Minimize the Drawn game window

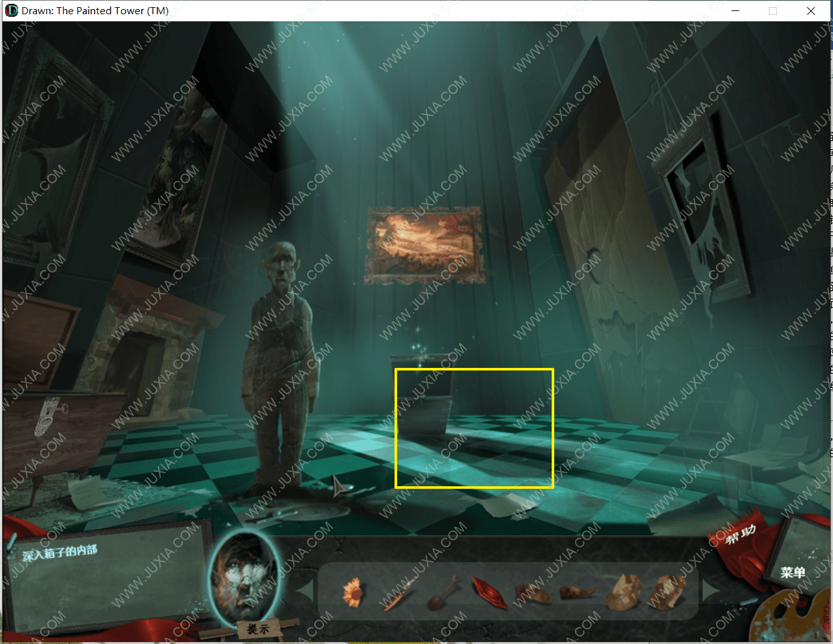(735, 10)
